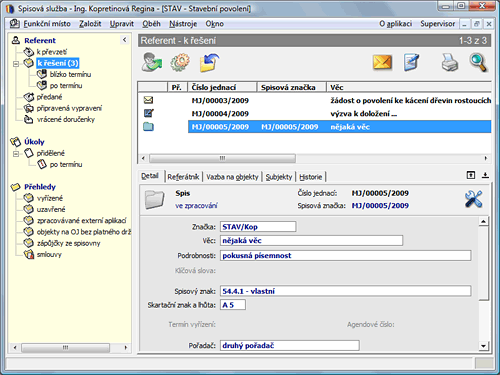Click the printer toolbar icon

click(450, 62)
